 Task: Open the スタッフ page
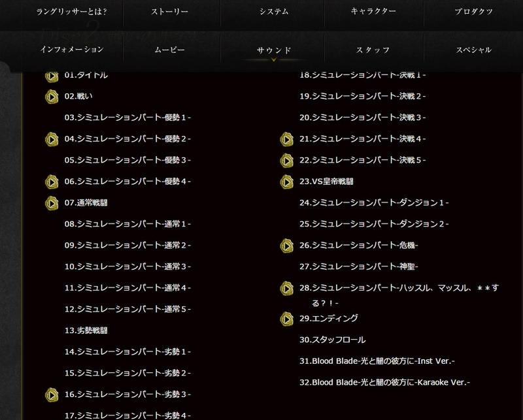[373, 50]
